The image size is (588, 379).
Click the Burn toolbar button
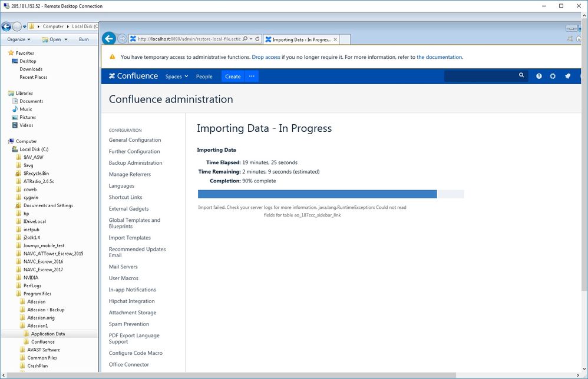pyautogui.click(x=84, y=39)
